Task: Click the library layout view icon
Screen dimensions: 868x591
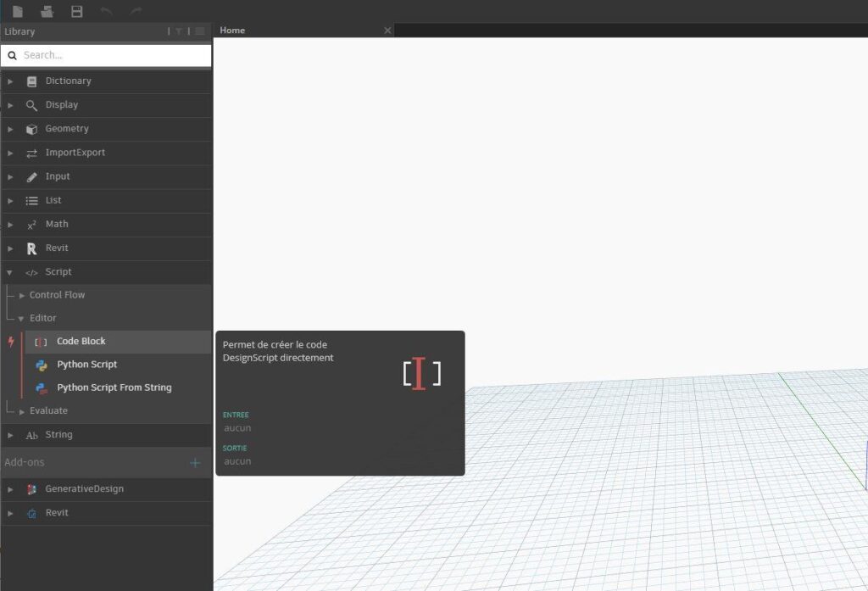Action: (200, 31)
